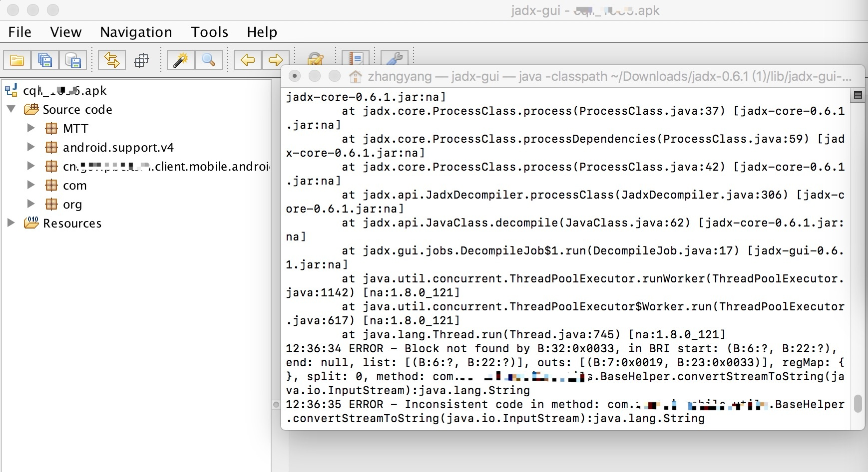Click the terminal window home proxy icon
Viewport: 868px width, 472px height.
tap(355, 76)
